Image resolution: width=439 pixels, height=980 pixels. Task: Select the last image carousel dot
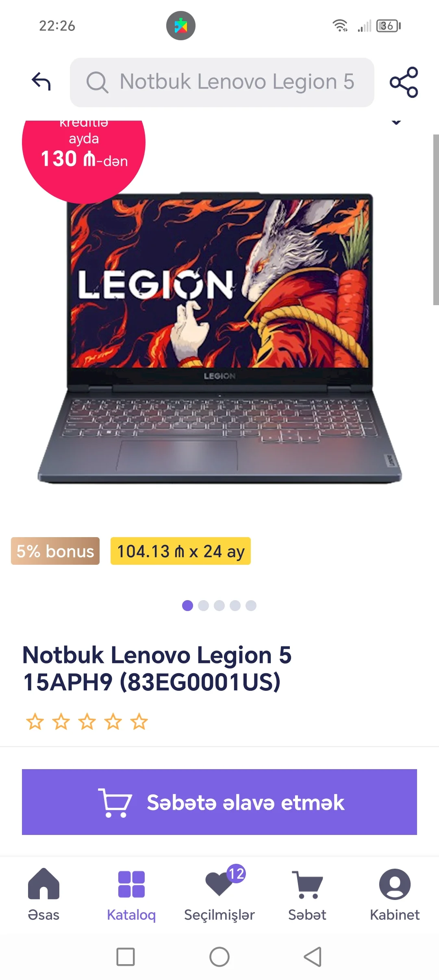(251, 605)
